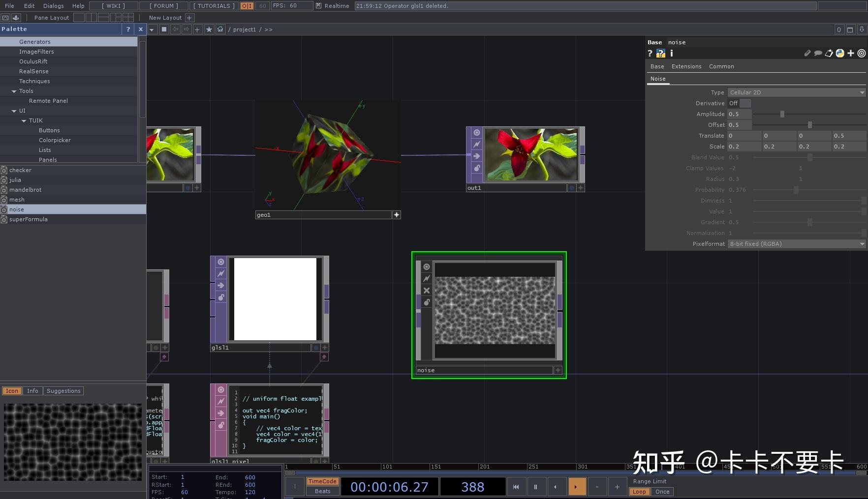Open the comment bubble icon on parameter dialog
Screen dimensions: 868x499
click(818, 53)
